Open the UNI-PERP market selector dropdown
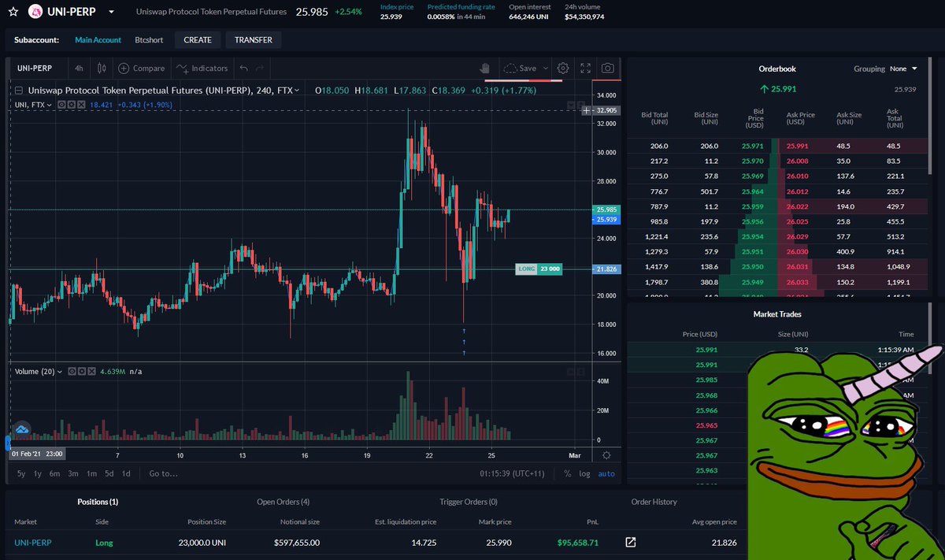Image resolution: width=945 pixels, height=560 pixels. click(111, 13)
